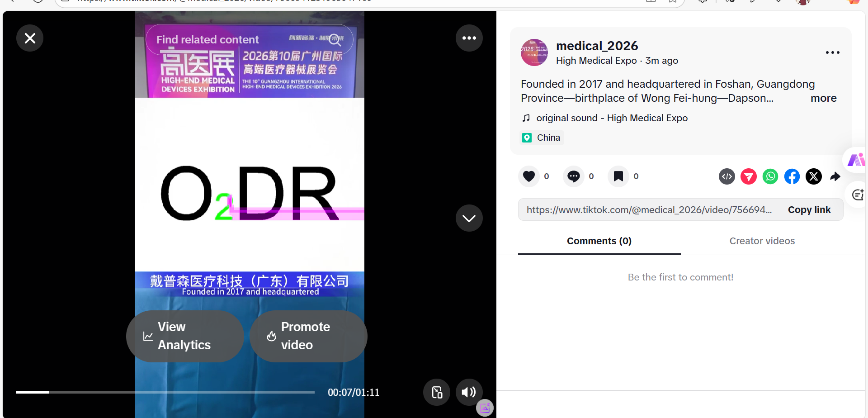Viewport: 868px width, 418px height.
Task: Switch to Creator videos tab
Action: point(762,241)
